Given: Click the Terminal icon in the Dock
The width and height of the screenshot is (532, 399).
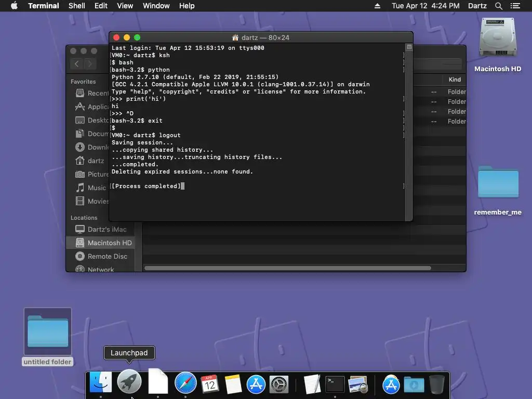Looking at the screenshot, I should point(335,384).
